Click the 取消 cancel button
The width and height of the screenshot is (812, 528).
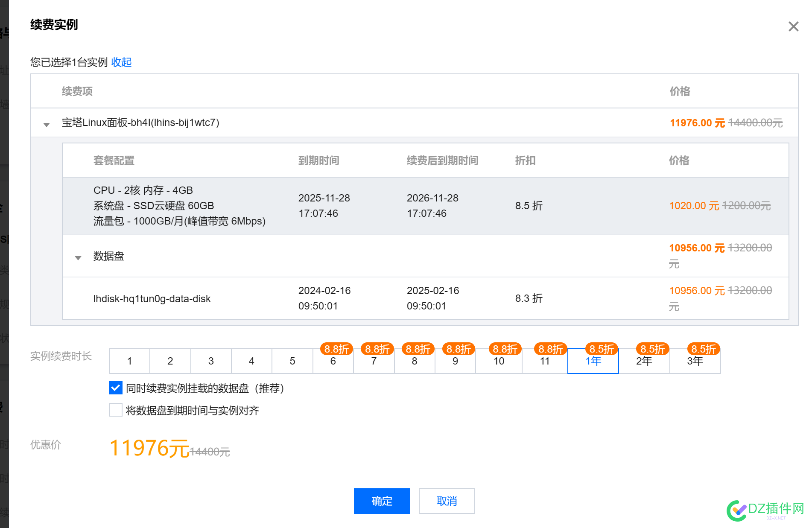(447, 501)
